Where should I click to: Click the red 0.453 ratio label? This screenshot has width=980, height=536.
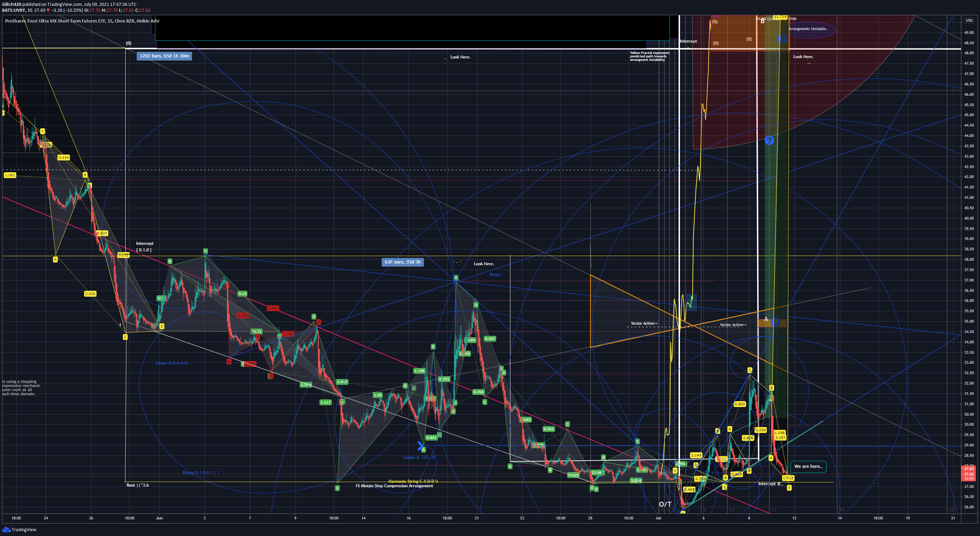273,308
